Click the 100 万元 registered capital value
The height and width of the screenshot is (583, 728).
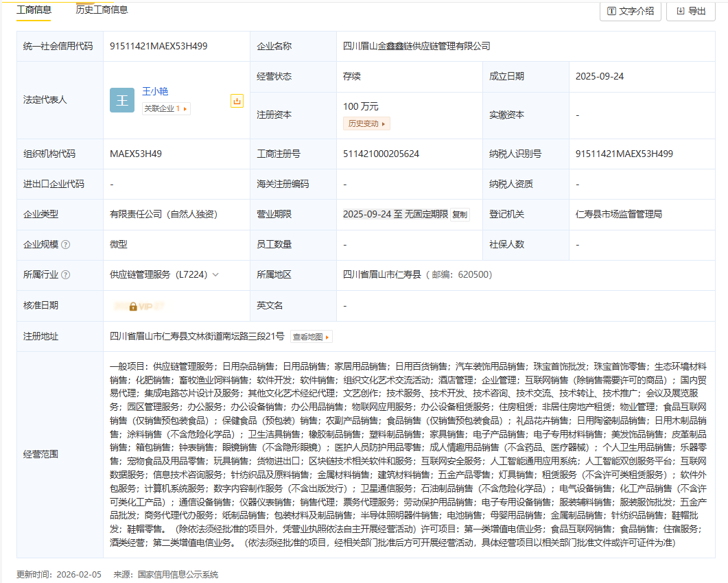pos(361,107)
